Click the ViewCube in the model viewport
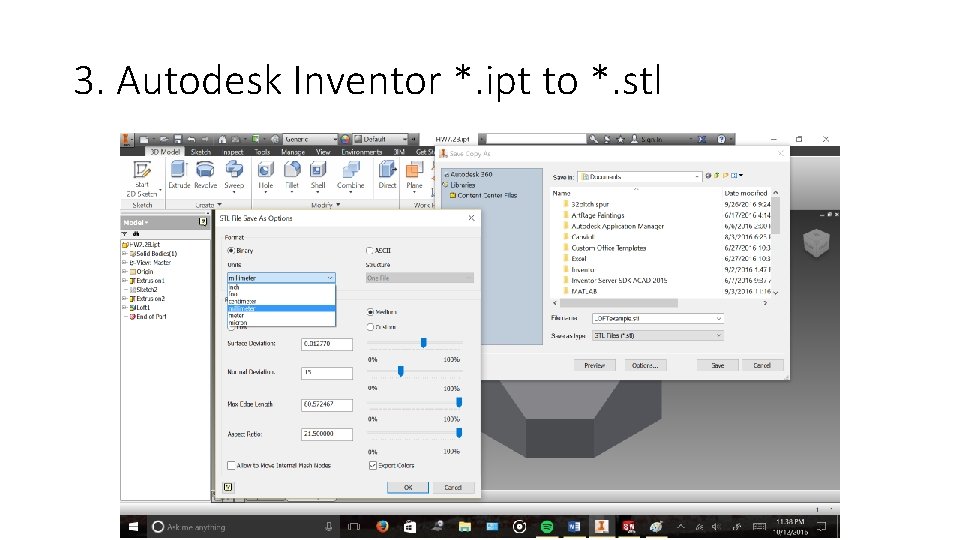 (x=816, y=243)
